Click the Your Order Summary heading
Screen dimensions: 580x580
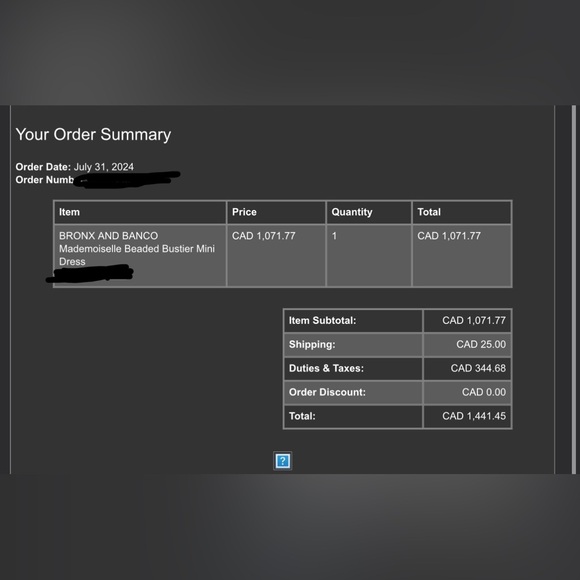pyautogui.click(x=93, y=134)
